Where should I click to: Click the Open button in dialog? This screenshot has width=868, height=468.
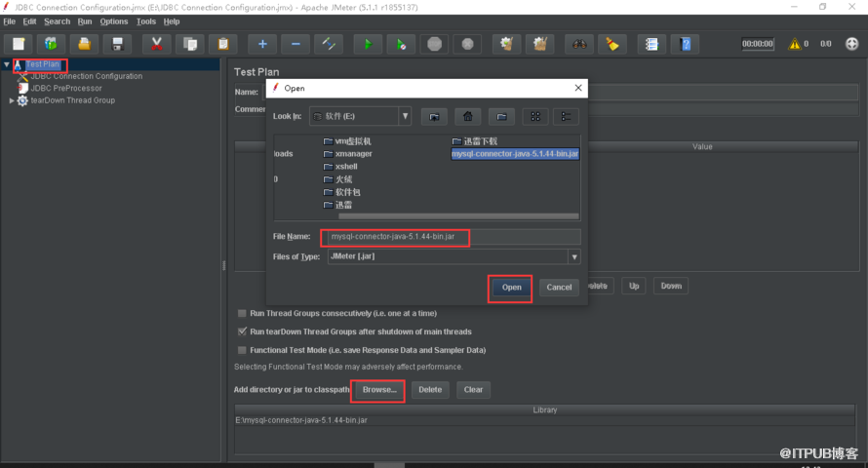click(511, 288)
